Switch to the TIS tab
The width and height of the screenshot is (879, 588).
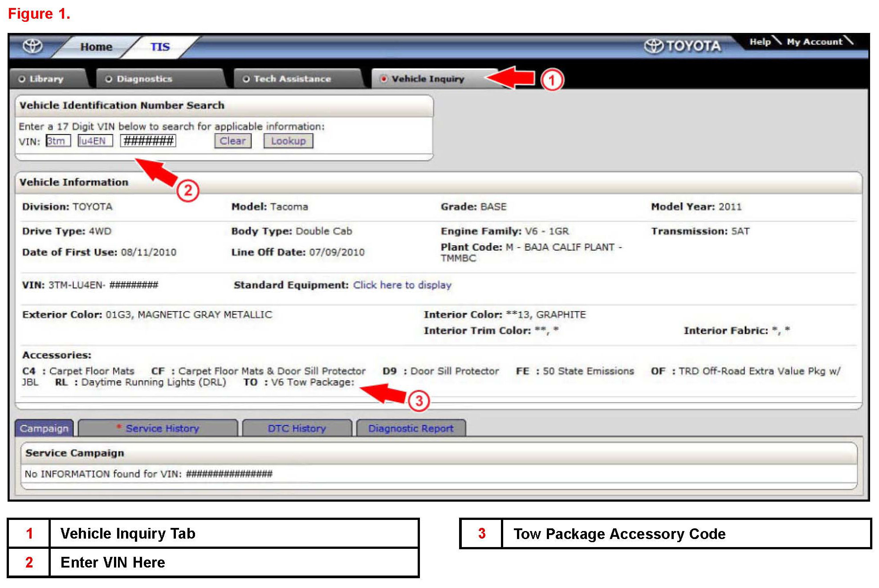pos(160,47)
